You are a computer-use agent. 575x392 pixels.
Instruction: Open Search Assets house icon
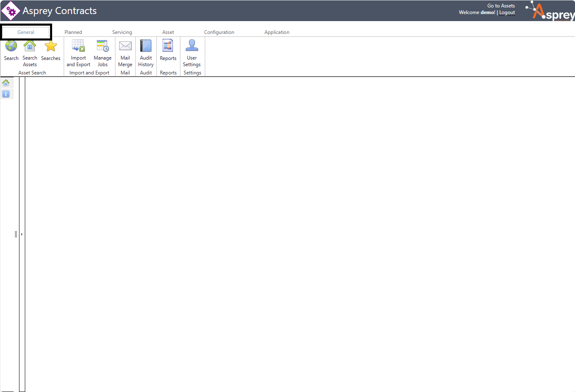coord(30,46)
